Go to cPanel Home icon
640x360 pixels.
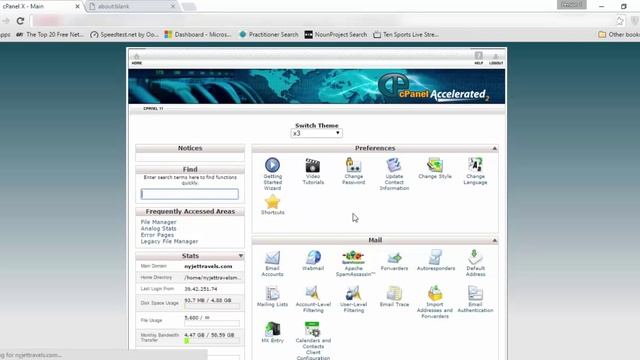tap(137, 59)
